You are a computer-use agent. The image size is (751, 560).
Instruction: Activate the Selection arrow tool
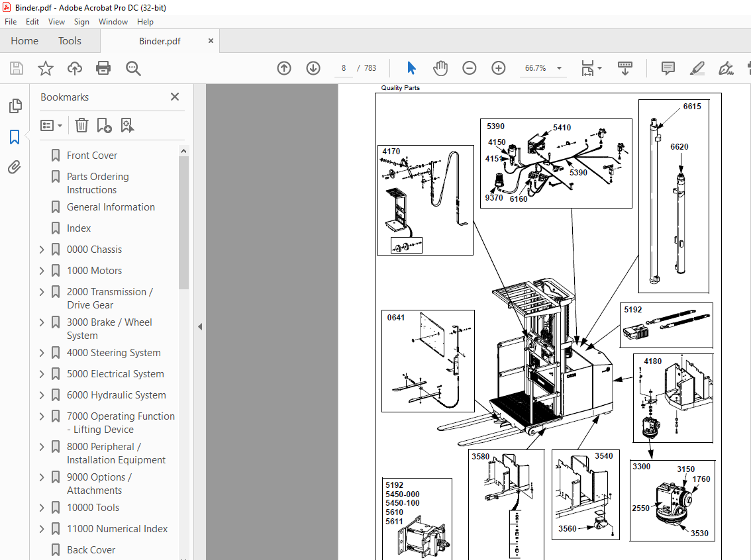pyautogui.click(x=411, y=68)
